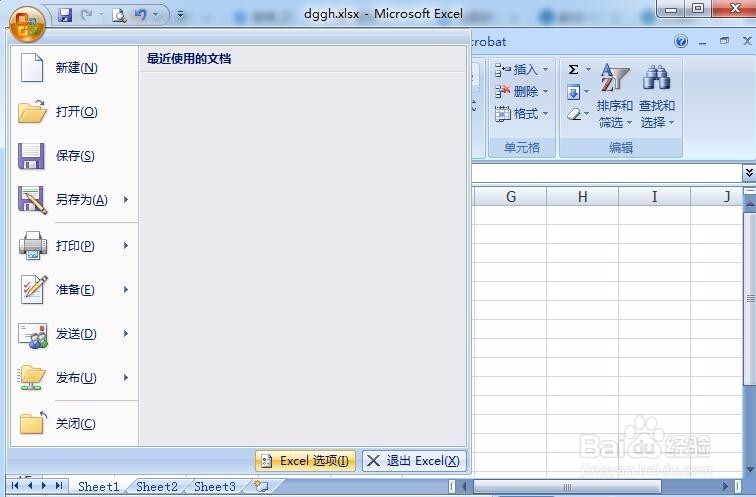Choose 新建(N) in Office menu

pos(75,67)
